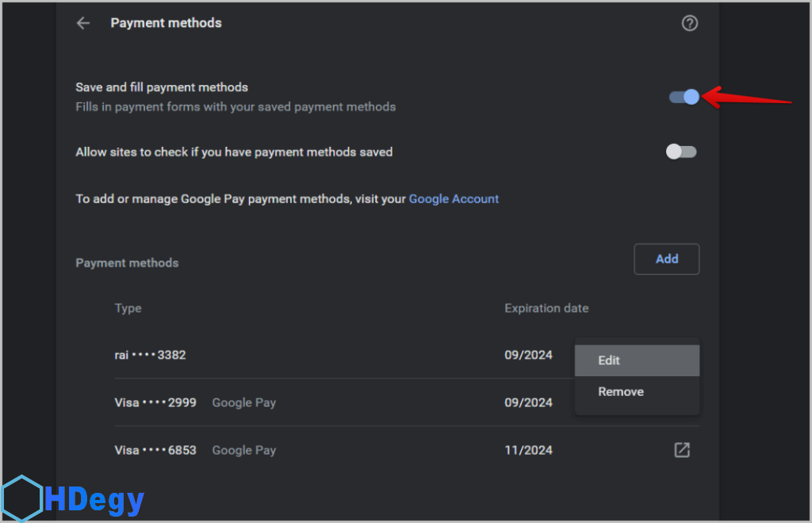Click the Type column header
Screen dimensions: 812x523
pyautogui.click(x=128, y=308)
